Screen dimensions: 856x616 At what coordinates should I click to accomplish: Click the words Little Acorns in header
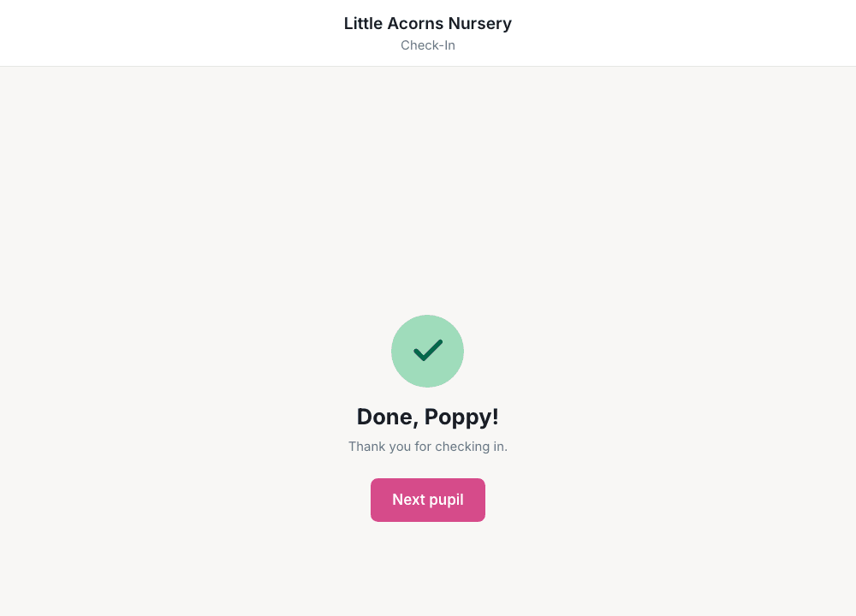tap(394, 23)
